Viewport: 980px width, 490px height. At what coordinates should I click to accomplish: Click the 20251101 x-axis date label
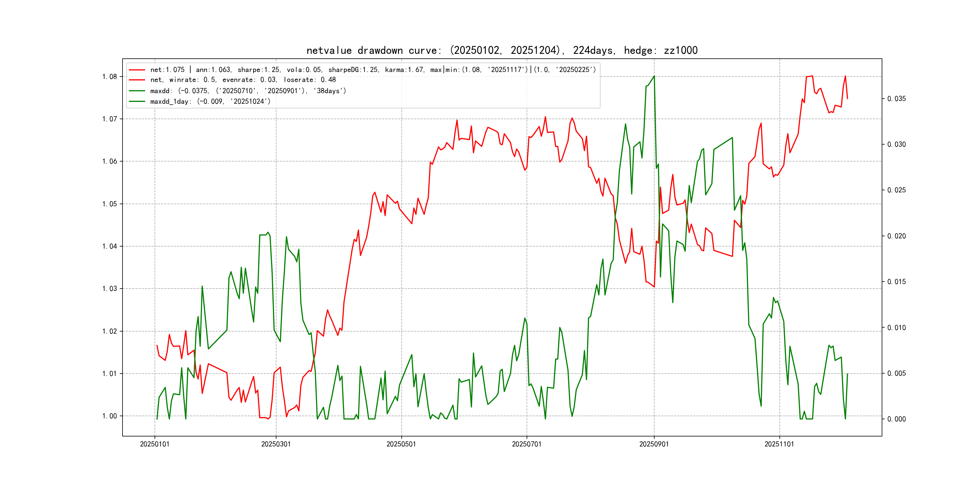(779, 444)
